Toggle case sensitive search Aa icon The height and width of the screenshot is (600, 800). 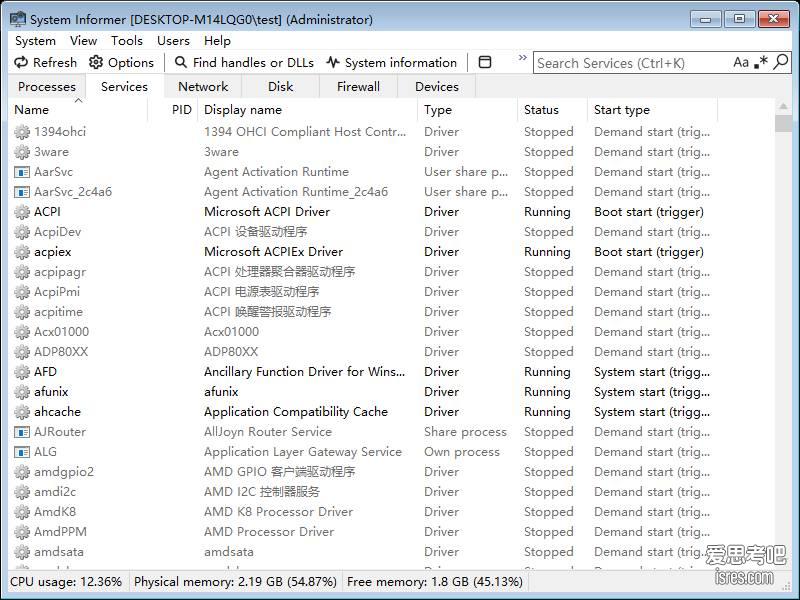click(x=741, y=63)
